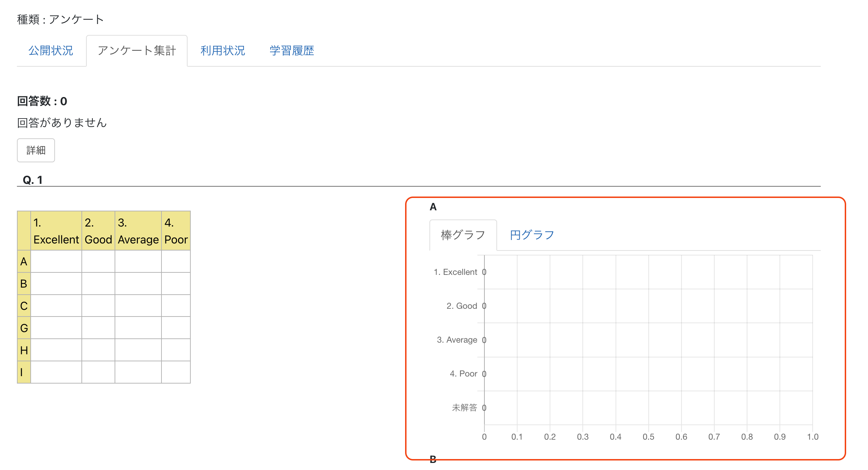Click the Poor column header cell
868x470 pixels.
pyautogui.click(x=176, y=231)
